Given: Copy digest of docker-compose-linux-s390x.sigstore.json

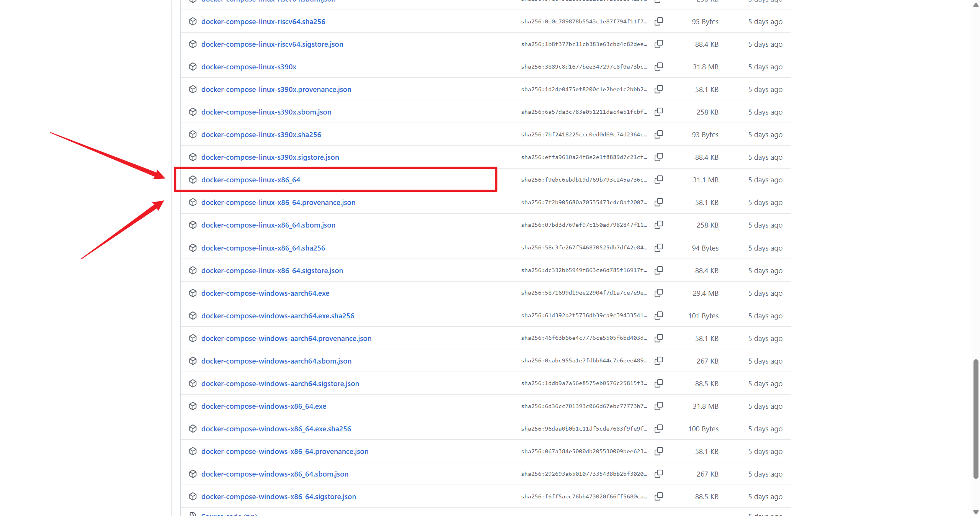Looking at the screenshot, I should pyautogui.click(x=658, y=157).
